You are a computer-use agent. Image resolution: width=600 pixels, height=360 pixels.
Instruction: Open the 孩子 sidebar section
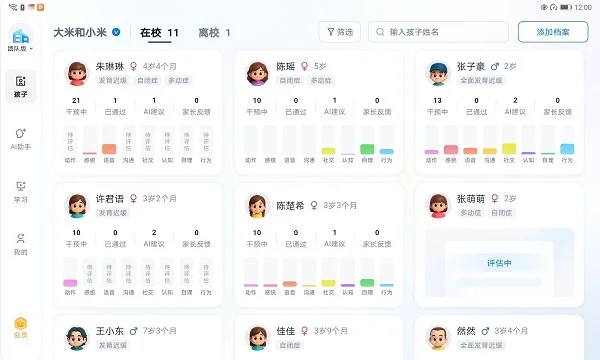pyautogui.click(x=21, y=86)
